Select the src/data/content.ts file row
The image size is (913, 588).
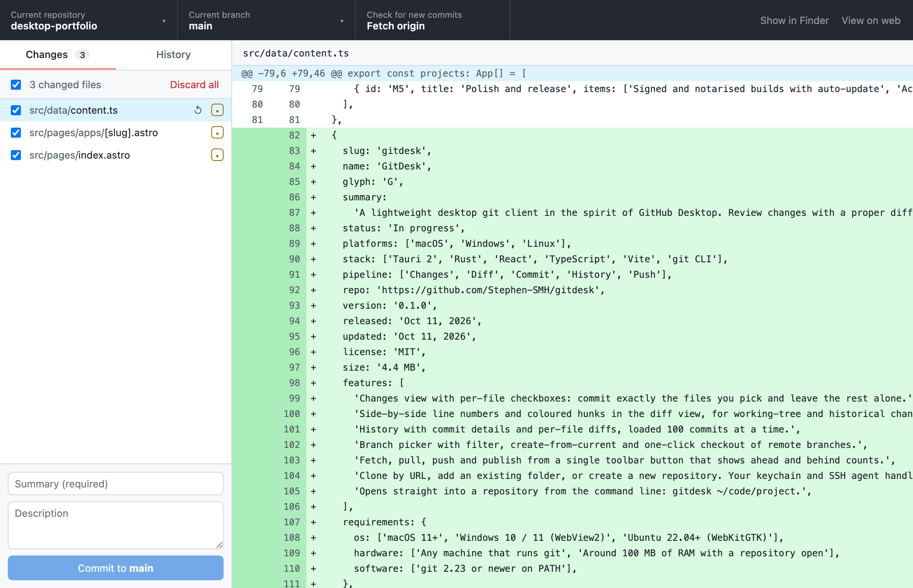[116, 110]
